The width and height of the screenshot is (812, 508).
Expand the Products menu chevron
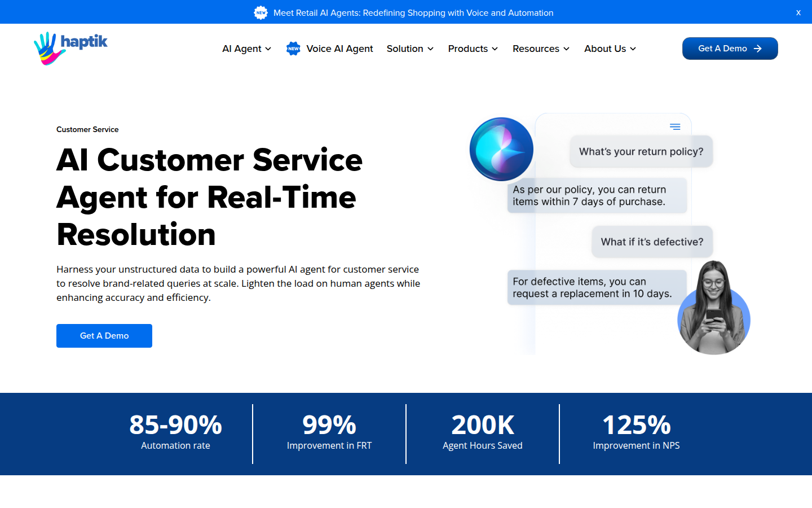(x=495, y=49)
